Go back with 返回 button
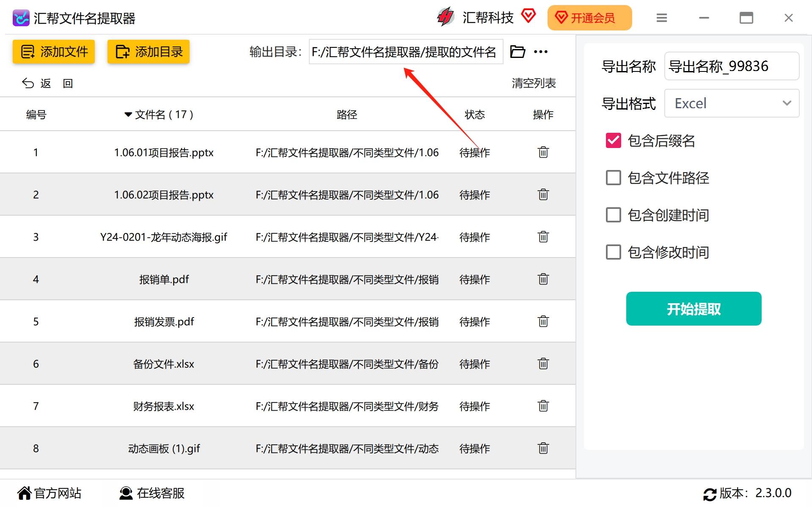Screen dimensions: 812x507 click(x=47, y=83)
